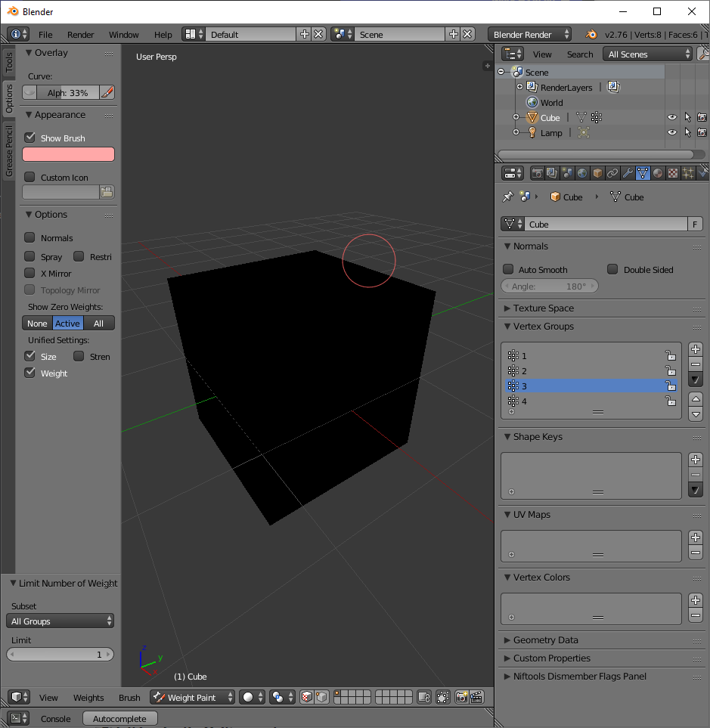Viewport: 710px width, 728px height.
Task: Click the Search menu in outliner header
Action: tap(580, 54)
